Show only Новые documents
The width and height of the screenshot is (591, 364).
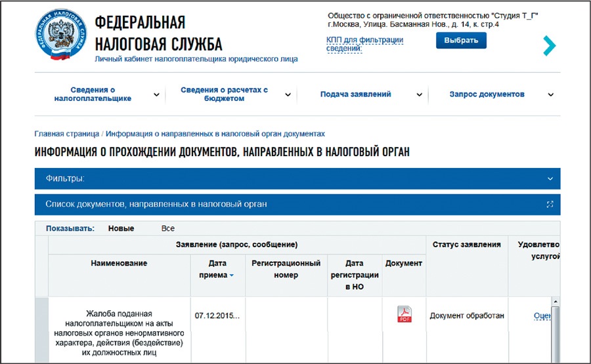121,228
